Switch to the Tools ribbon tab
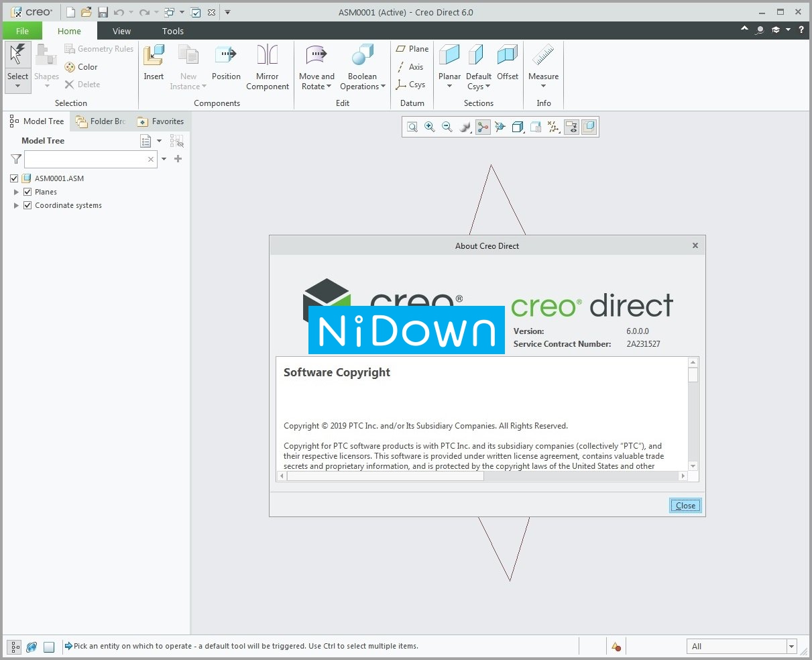Viewport: 812px width, 660px height. tap(172, 31)
